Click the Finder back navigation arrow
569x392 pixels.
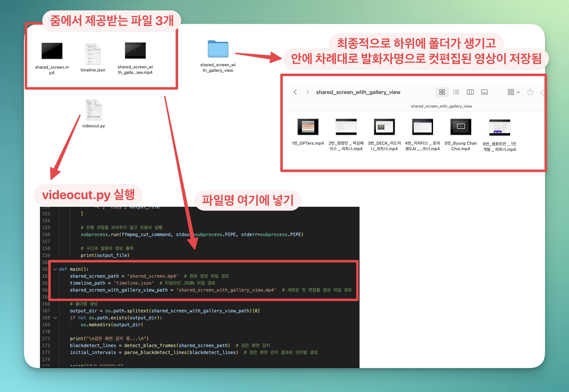coord(295,92)
